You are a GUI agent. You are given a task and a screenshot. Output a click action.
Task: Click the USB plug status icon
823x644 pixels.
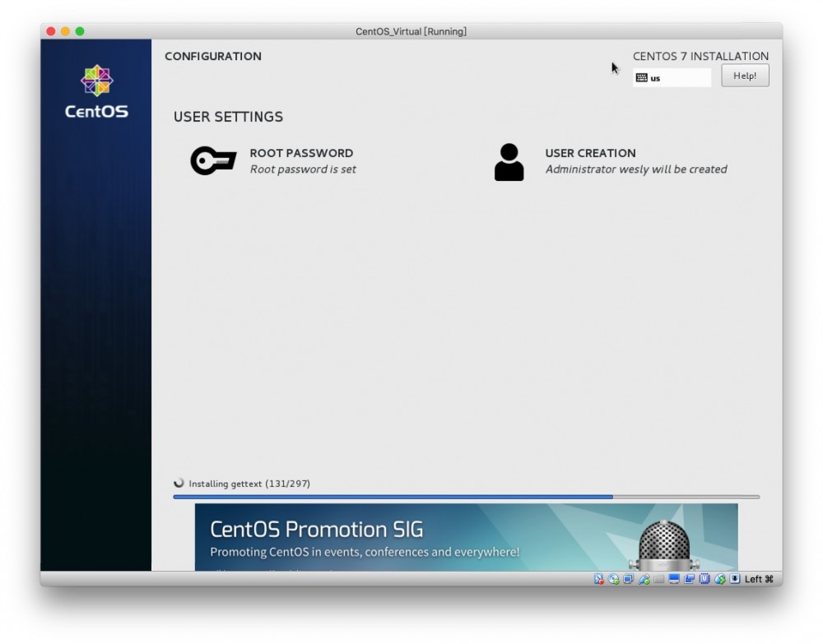(x=644, y=579)
